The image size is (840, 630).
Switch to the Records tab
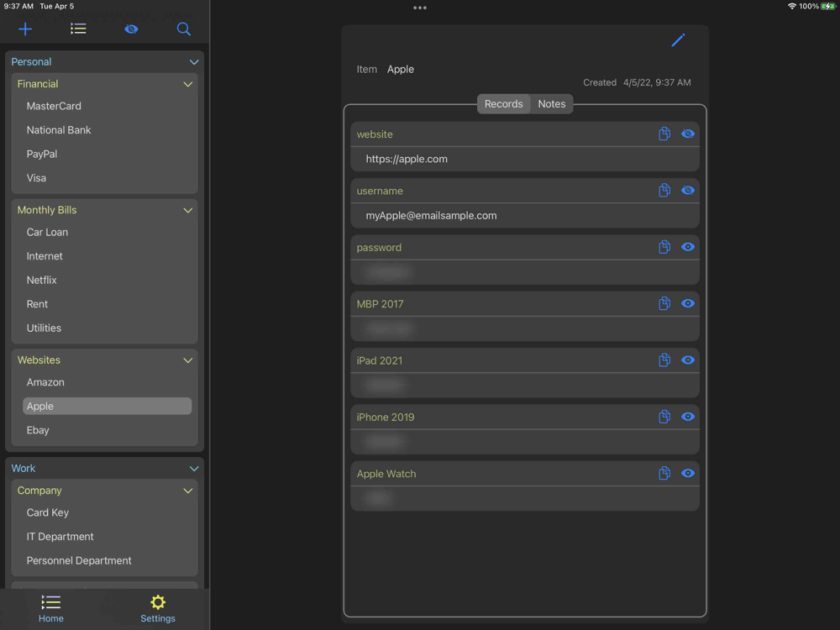tap(503, 104)
